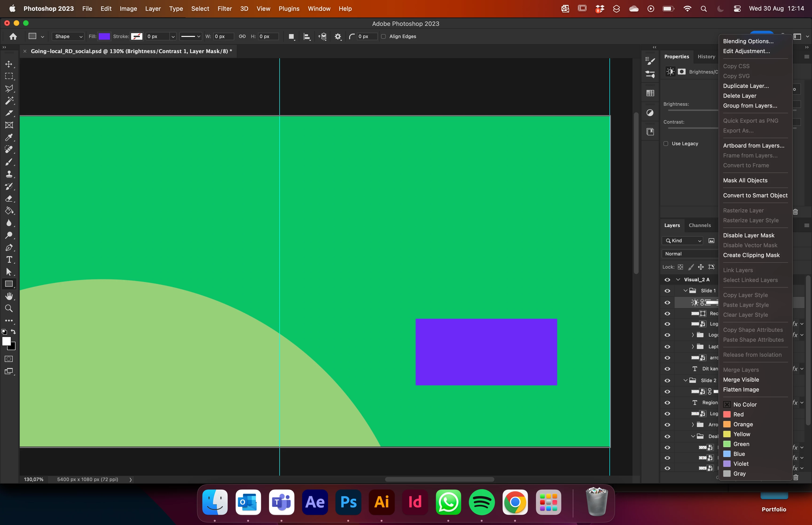Select the Zoom tool

[x=9, y=309]
